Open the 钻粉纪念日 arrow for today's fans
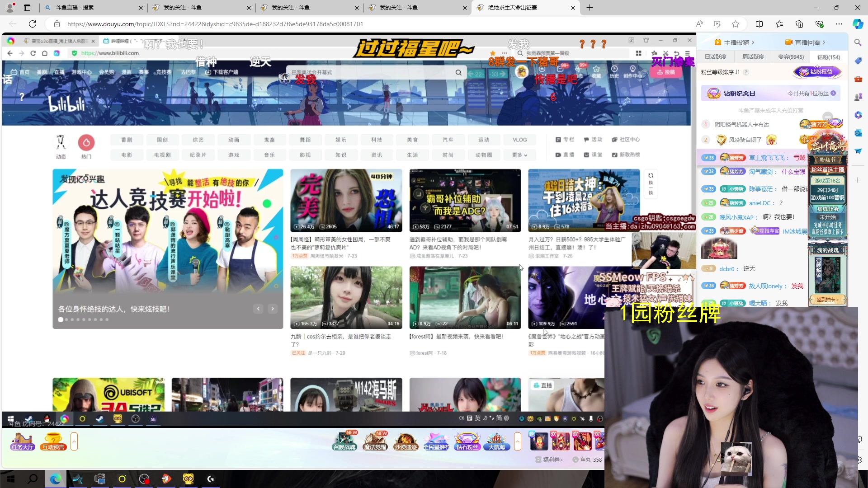This screenshot has height=488, width=868. (x=833, y=94)
